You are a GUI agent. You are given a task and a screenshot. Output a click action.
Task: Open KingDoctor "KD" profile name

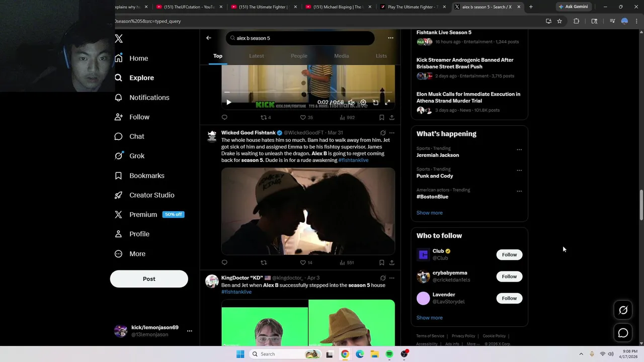click(x=242, y=278)
